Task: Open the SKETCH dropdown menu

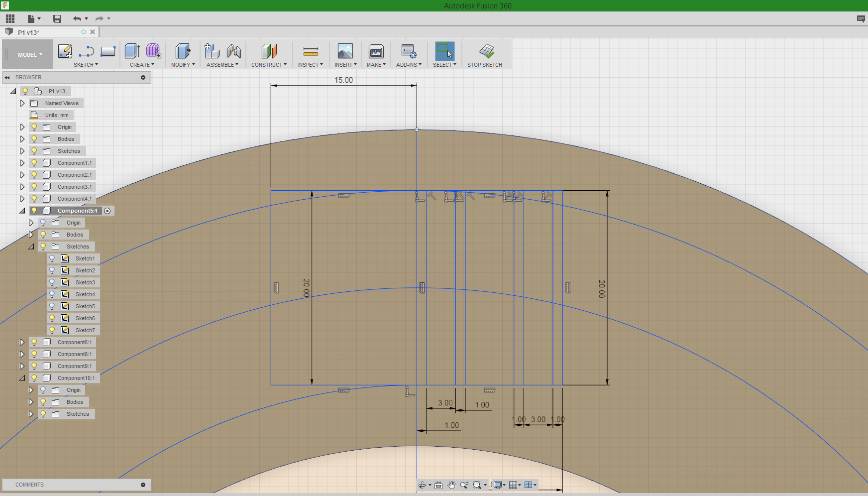Action: 86,65
